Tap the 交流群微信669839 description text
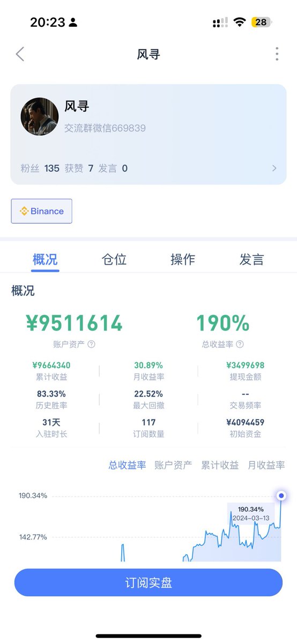The width and height of the screenshot is (297, 644). click(105, 128)
